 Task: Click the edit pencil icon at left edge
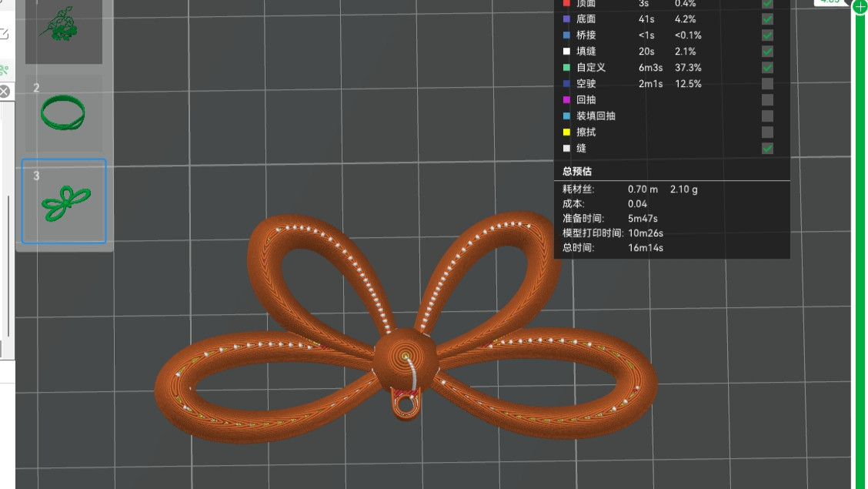point(4,33)
